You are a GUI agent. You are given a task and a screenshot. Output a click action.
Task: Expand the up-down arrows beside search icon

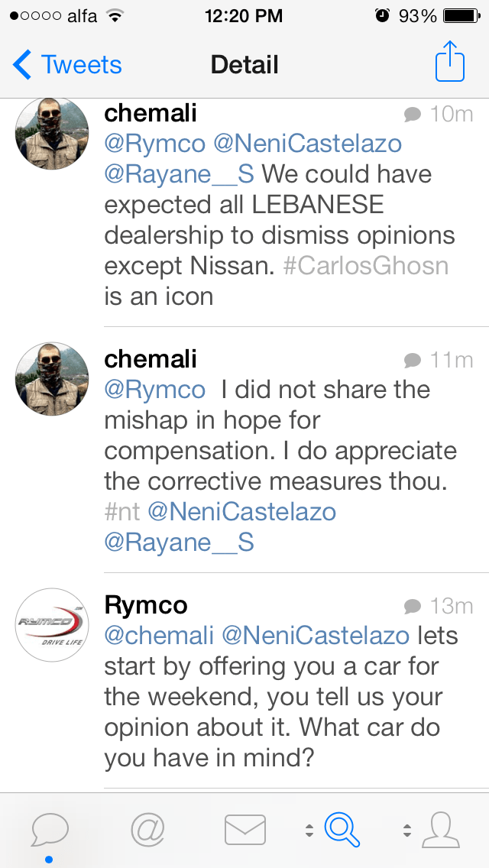coord(309,830)
